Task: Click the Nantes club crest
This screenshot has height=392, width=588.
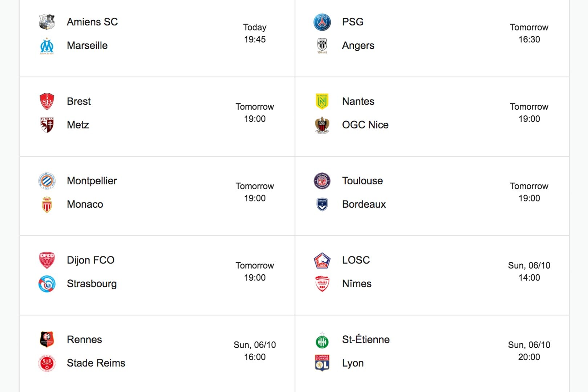Action: pos(321,101)
